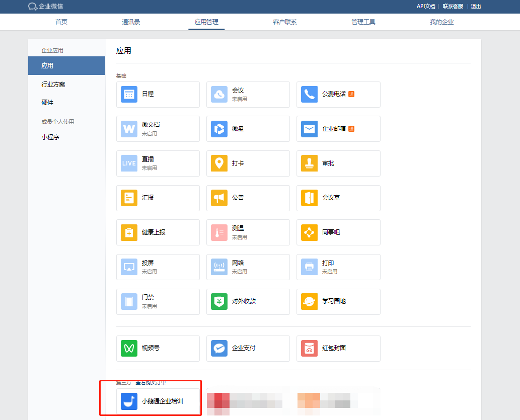Select 硬件 in the left sidebar
Viewport: 520px width, 420px height.
point(47,103)
